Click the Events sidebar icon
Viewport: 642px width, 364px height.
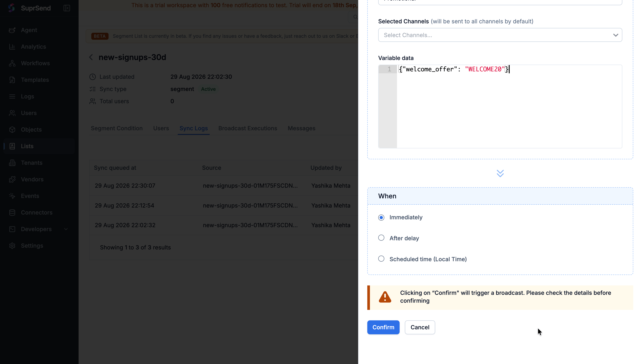[12, 196]
